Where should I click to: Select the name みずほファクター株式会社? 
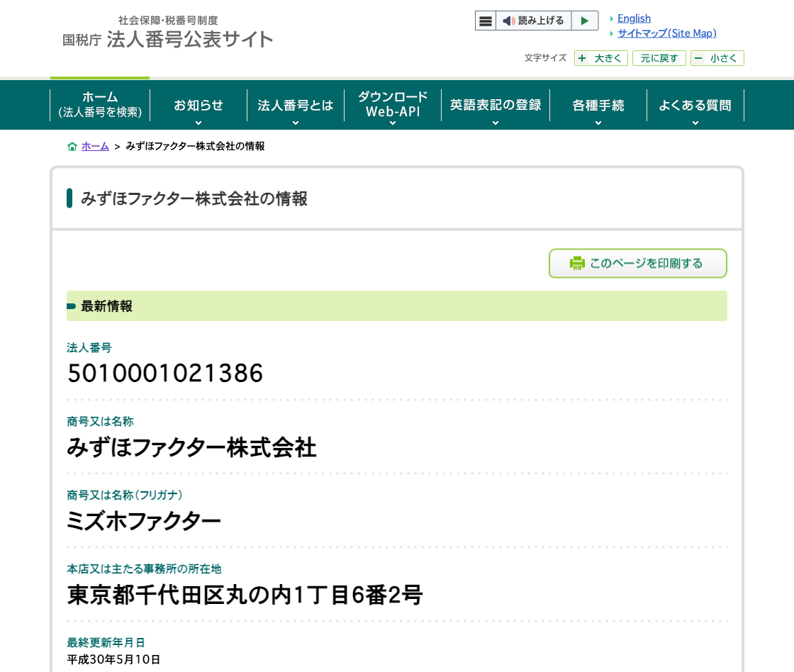191,448
